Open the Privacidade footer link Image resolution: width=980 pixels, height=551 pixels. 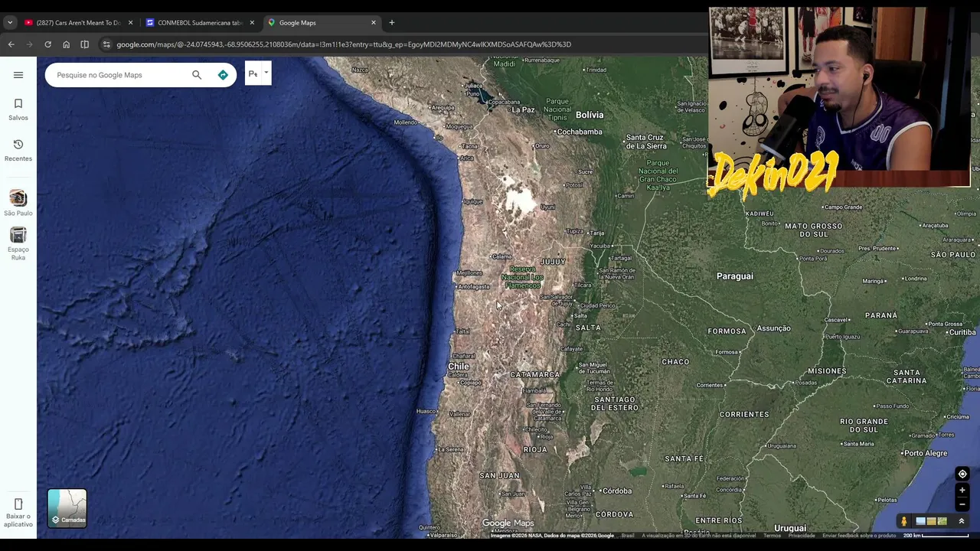pos(802,536)
